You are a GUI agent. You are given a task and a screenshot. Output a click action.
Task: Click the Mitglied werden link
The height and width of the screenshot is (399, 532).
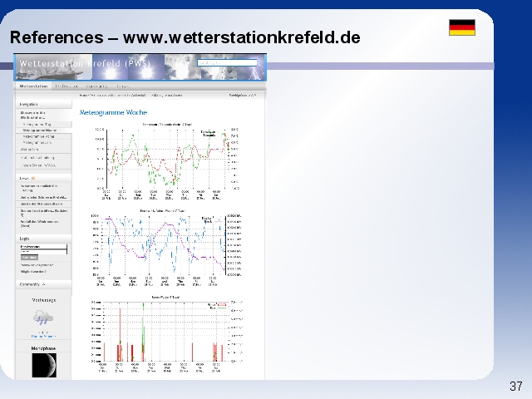click(33, 272)
